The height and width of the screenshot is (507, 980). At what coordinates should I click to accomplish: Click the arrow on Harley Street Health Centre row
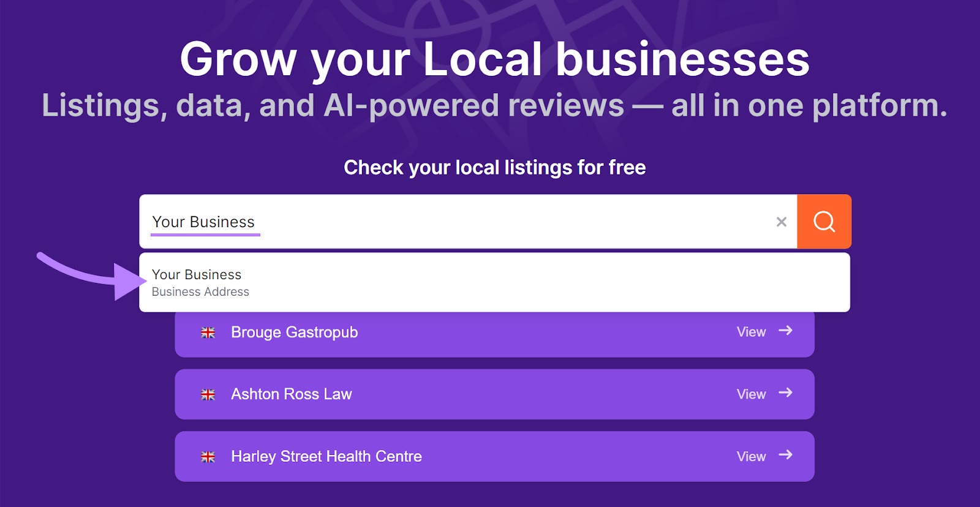(x=786, y=456)
